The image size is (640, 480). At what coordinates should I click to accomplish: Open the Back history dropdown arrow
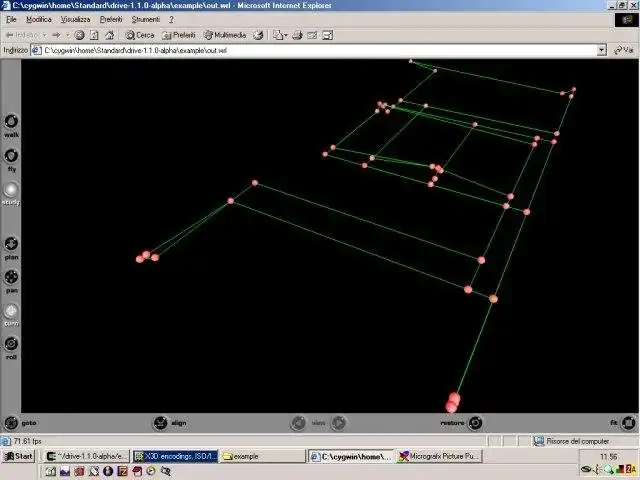[44, 35]
